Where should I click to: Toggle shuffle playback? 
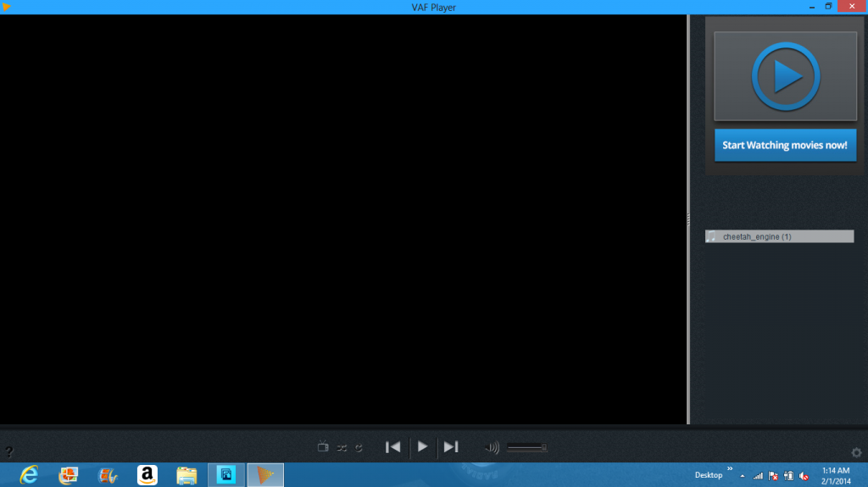tap(342, 448)
